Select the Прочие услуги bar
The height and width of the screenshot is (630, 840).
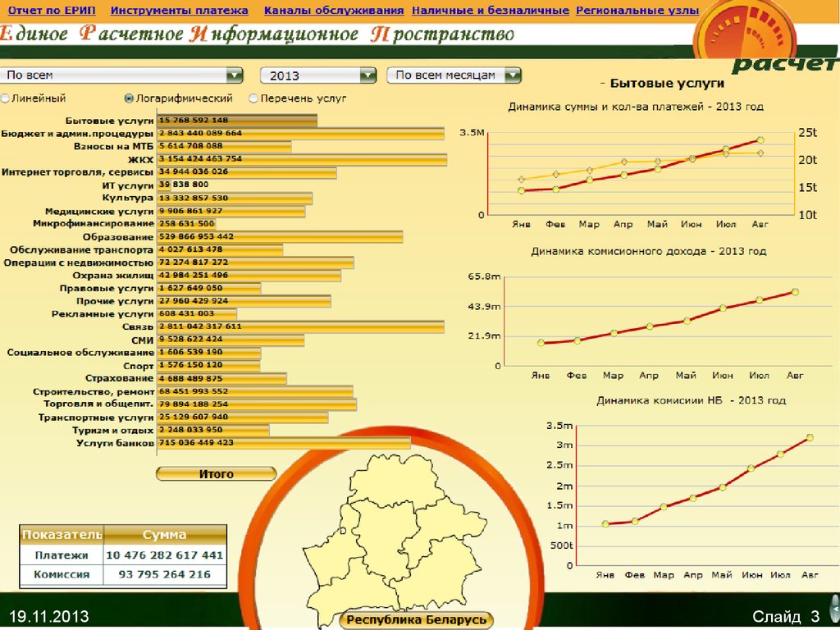click(x=244, y=301)
